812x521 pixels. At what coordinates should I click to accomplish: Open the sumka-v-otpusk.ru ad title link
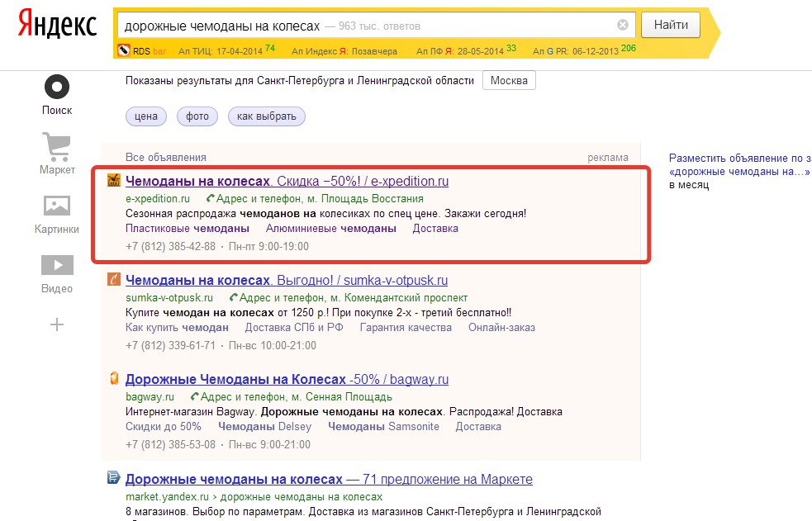tap(287, 281)
